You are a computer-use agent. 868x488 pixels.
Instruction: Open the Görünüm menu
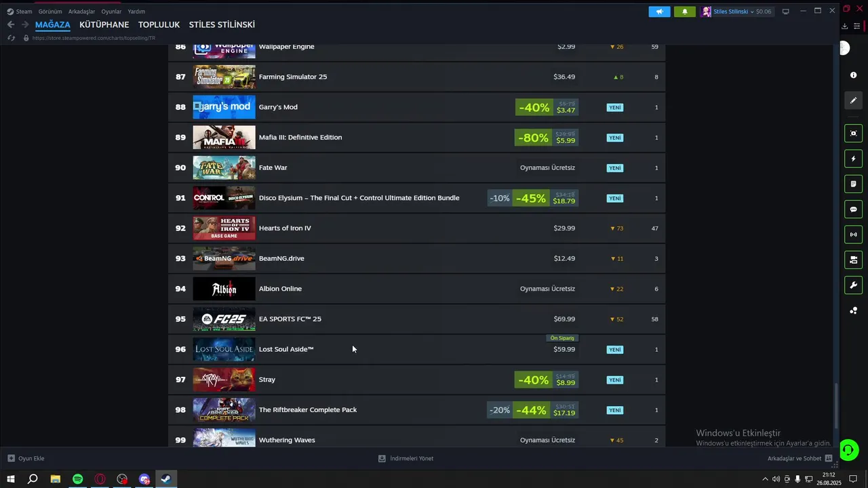pos(50,12)
